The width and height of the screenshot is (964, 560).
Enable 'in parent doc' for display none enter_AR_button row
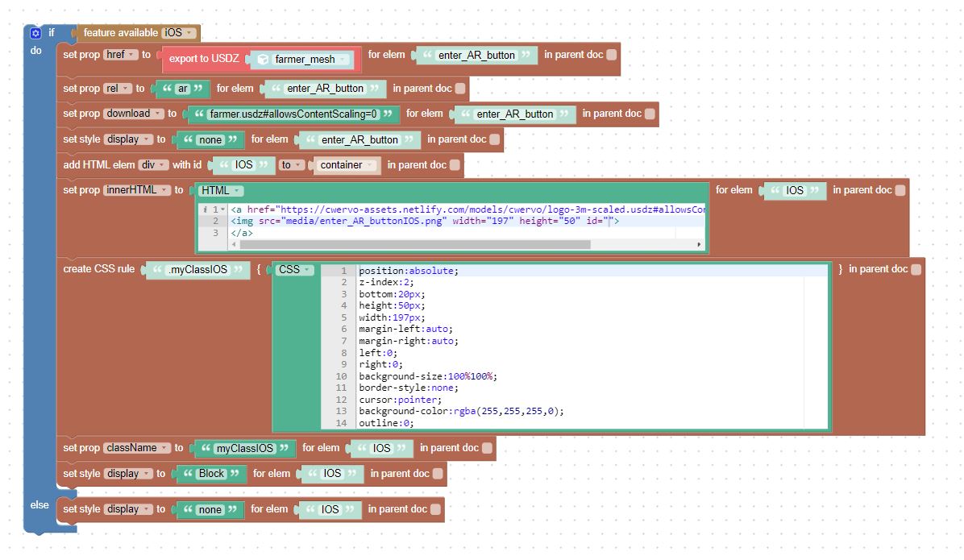494,139
